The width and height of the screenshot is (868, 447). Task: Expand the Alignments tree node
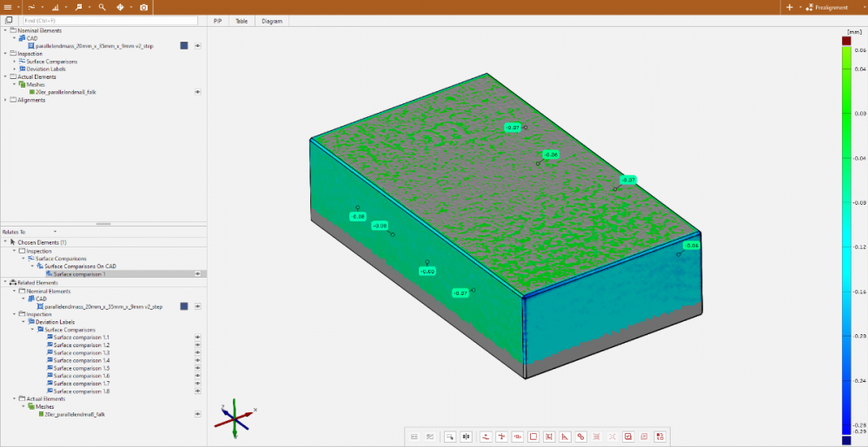pyautogui.click(x=5, y=100)
